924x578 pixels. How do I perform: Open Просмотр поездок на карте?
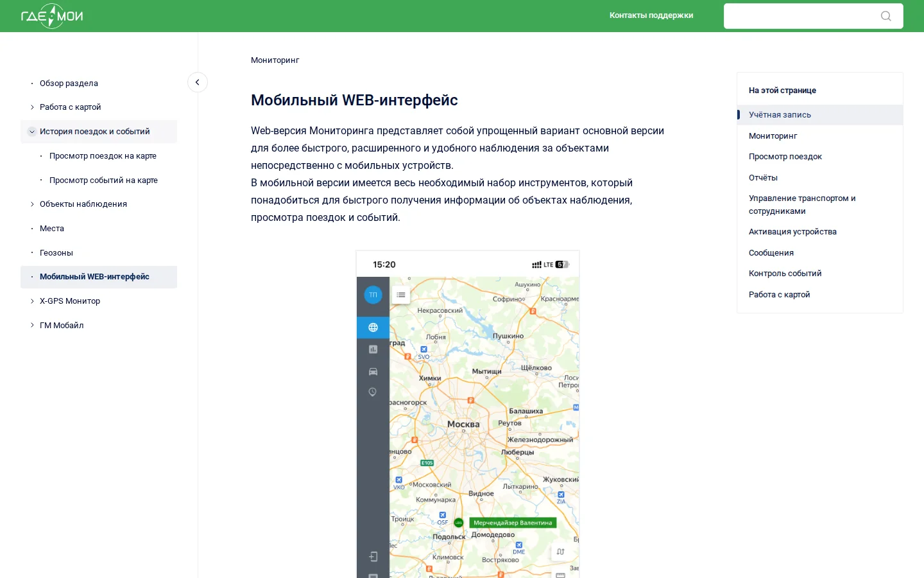[103, 156]
